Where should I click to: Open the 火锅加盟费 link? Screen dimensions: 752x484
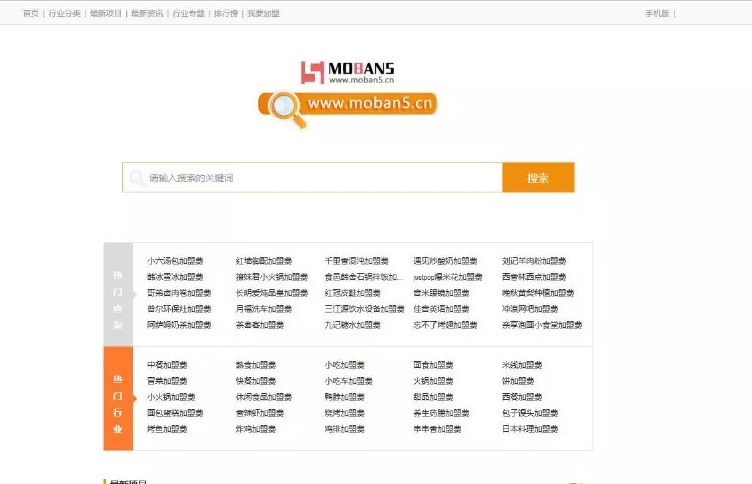(x=434, y=381)
